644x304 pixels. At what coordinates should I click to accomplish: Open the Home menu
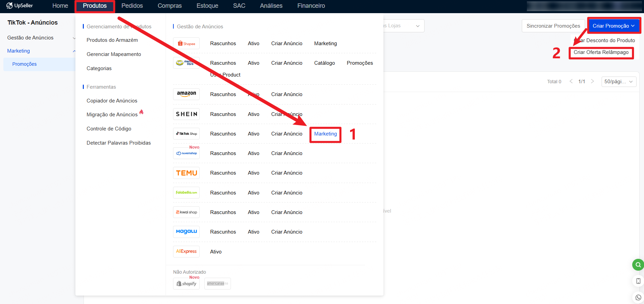(60, 6)
